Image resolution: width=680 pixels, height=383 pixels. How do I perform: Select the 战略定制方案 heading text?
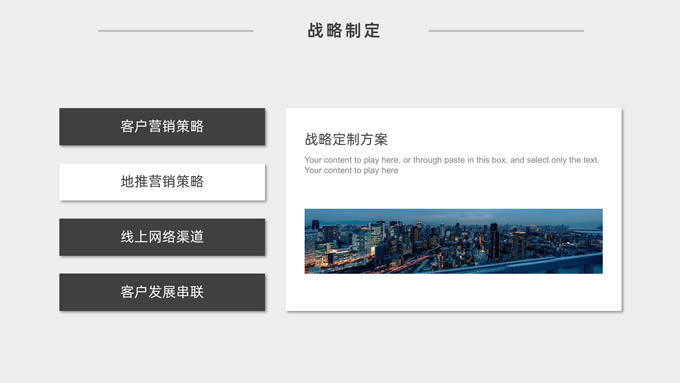[346, 140]
